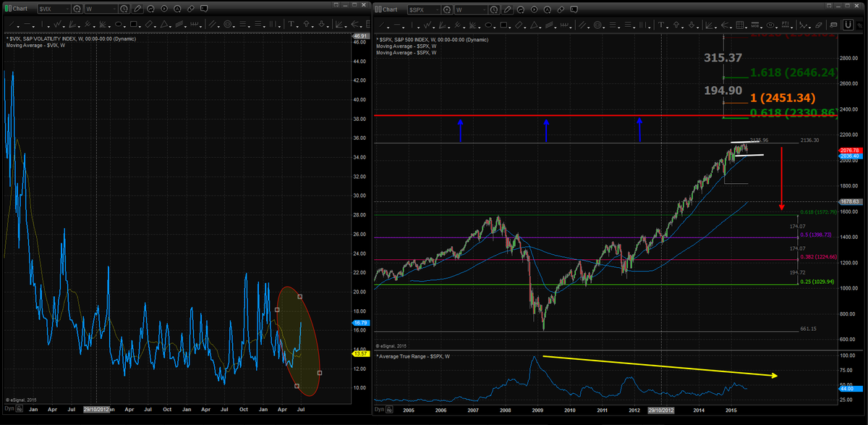This screenshot has width=868, height=425.
Task: Select the 29/10/2012 date marker on VIX axis
Action: [x=97, y=409]
